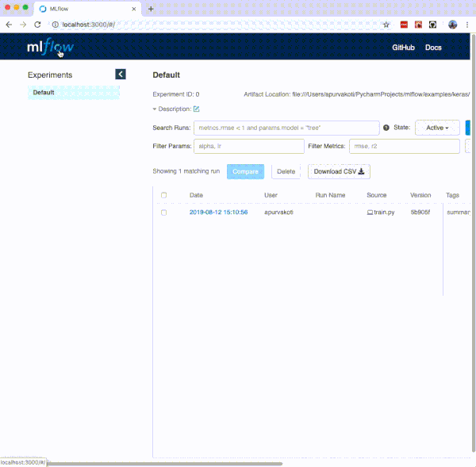Collapse the Experiments sidebar with the arrow
The image size is (476, 467).
tap(121, 75)
